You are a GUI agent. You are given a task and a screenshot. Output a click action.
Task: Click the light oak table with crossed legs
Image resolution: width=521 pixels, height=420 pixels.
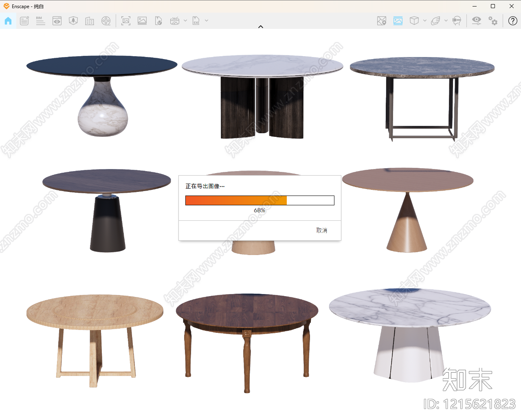(x=95, y=341)
